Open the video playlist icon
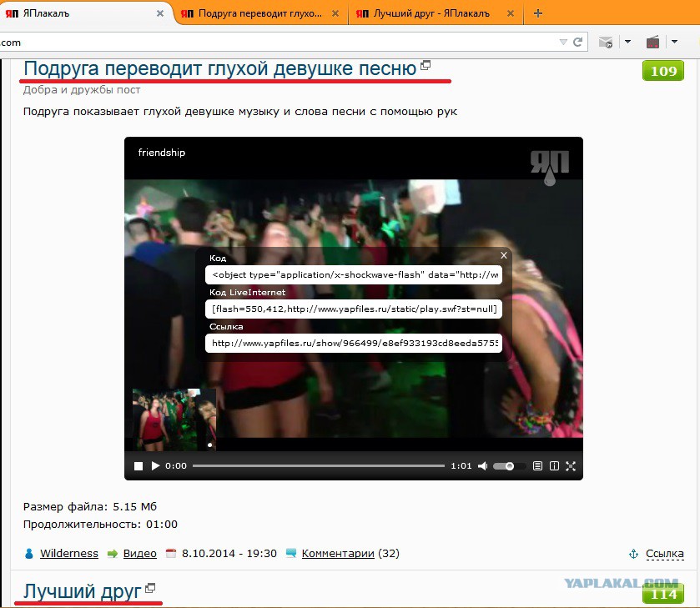This screenshot has height=608, width=700. (538, 466)
